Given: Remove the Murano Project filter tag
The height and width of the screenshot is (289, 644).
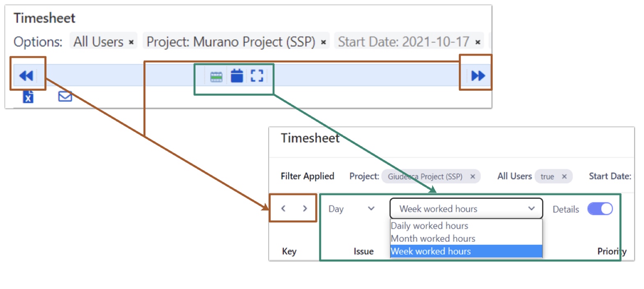Looking at the screenshot, I should coord(323,42).
